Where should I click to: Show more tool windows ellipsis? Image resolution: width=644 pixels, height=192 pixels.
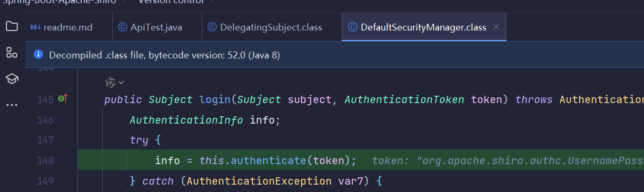point(12,105)
